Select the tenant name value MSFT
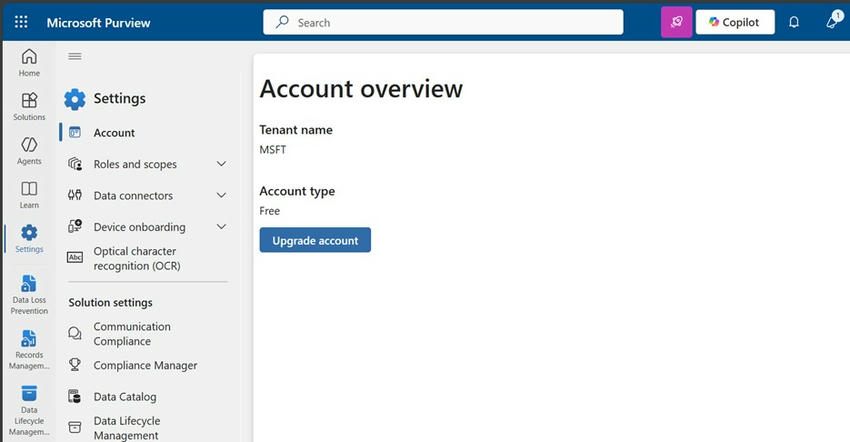This screenshot has height=442, width=850. coord(273,150)
